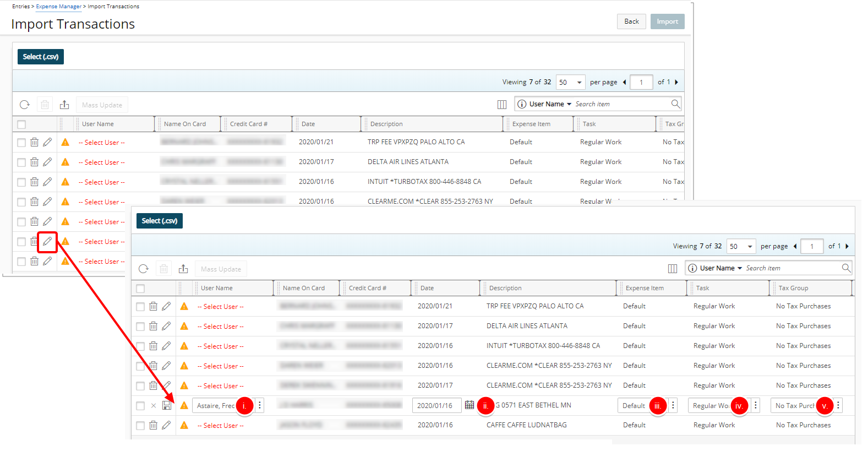
Task: Click the Search item field in the background panel
Action: tap(621, 104)
